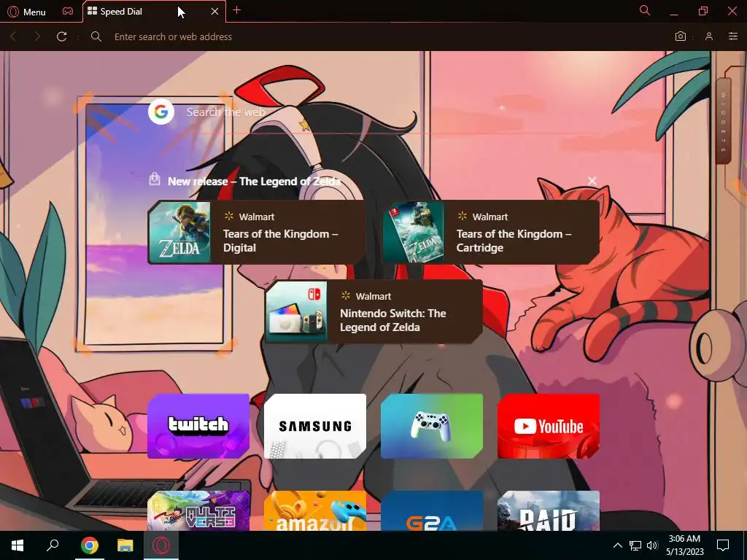Open the GX Corner gamepad icon
Viewport: 747px width, 560px height.
[x=68, y=12]
